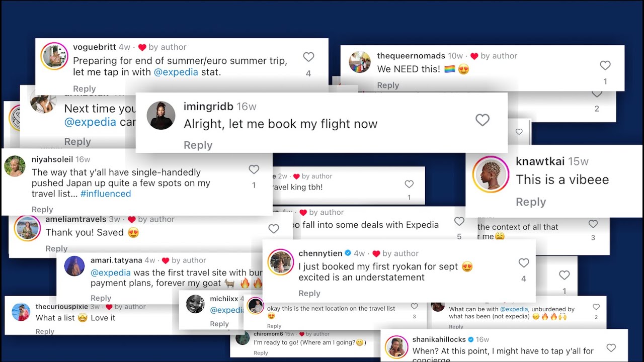Heart niyahsoleil's Japan travel list comment
This screenshot has width=644, height=362.
coord(254,169)
